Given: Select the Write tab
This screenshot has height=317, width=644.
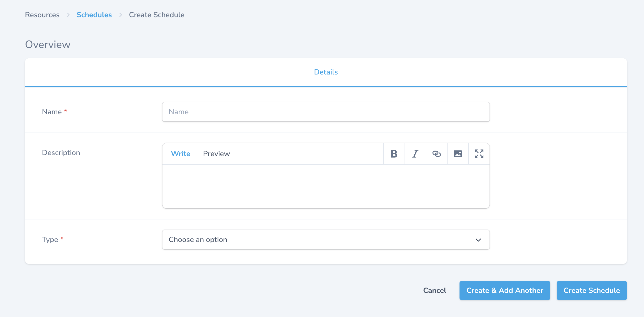Looking at the screenshot, I should point(181,153).
